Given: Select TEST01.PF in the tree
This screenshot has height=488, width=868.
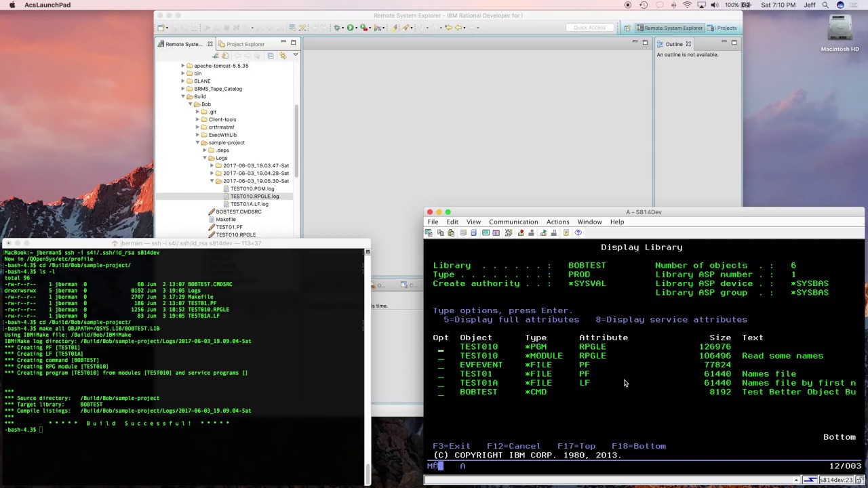Looking at the screenshot, I should [x=229, y=227].
